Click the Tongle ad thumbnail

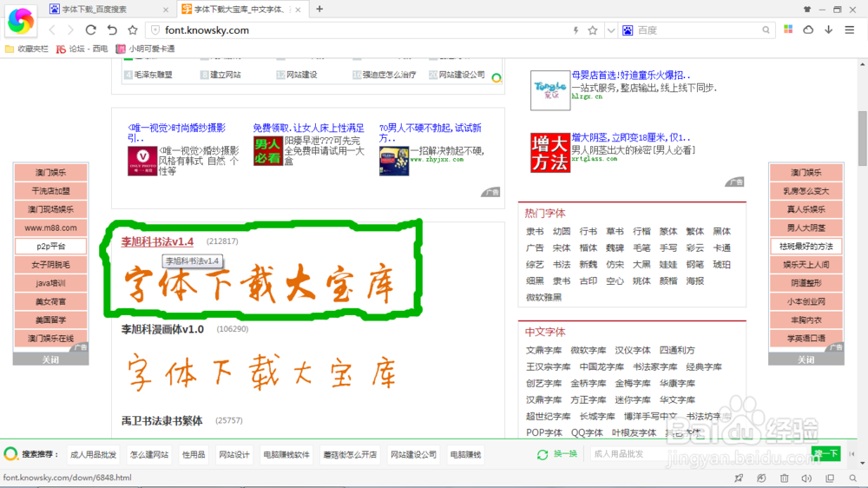[x=549, y=89]
